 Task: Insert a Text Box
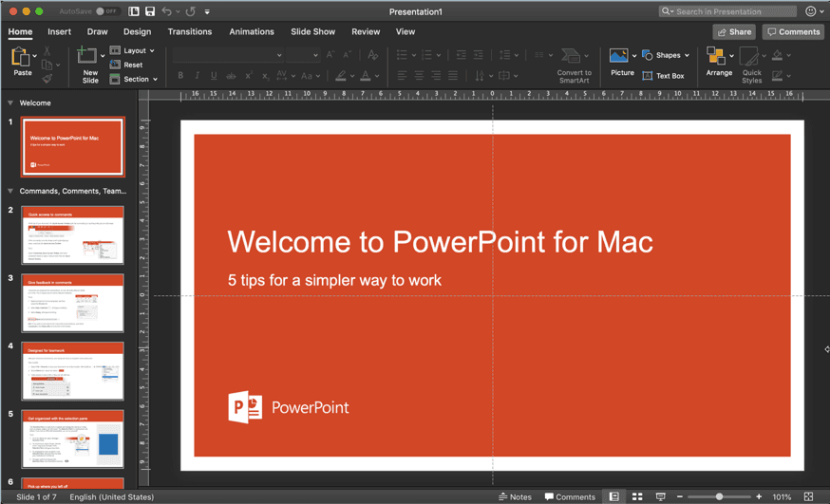663,76
